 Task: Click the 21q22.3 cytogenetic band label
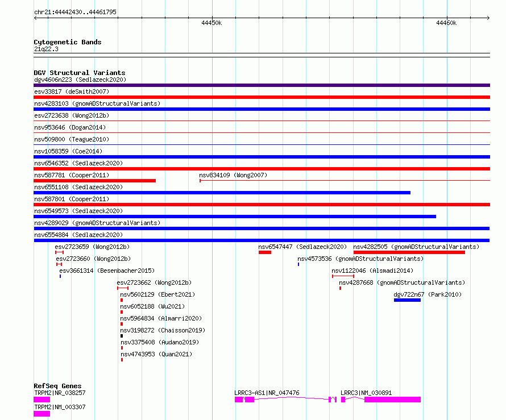46,49
